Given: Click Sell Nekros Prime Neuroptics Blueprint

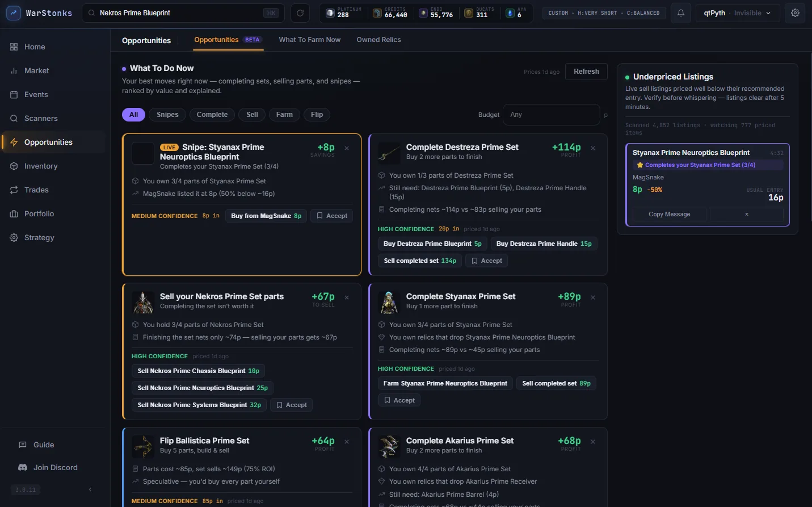Looking at the screenshot, I should point(203,388).
